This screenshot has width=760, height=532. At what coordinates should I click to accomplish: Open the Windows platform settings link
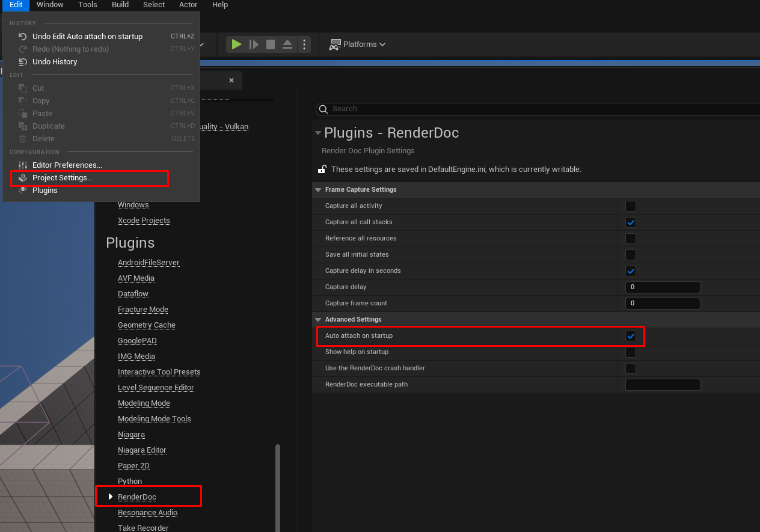(133, 205)
